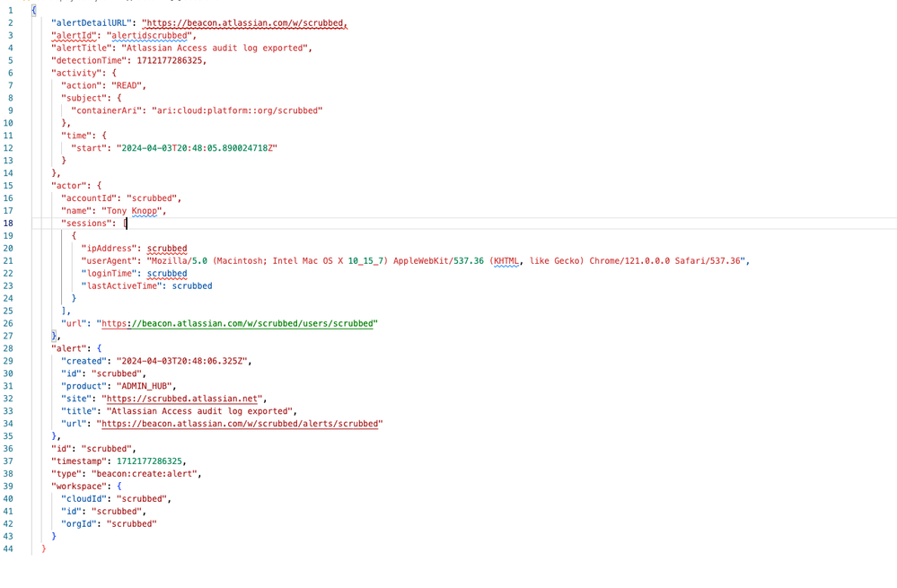
Task: Click the timestamp value on line 37
Action: 149,461
